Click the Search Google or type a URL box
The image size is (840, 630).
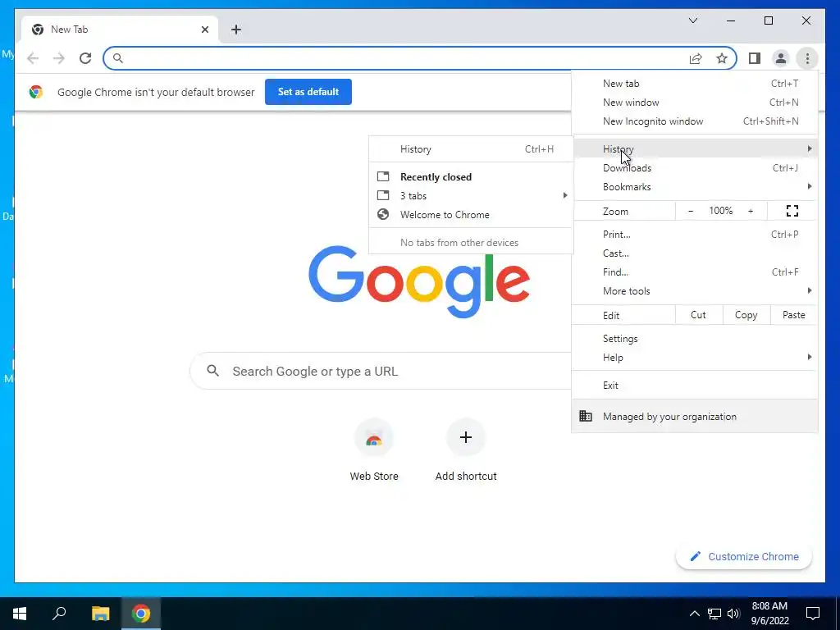click(x=381, y=371)
